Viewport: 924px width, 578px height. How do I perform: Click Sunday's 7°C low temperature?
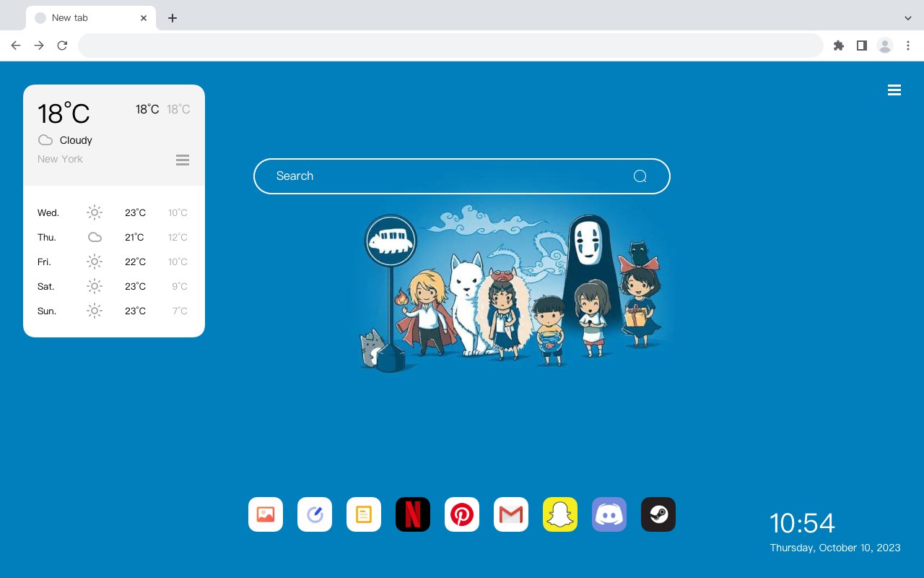(x=180, y=311)
